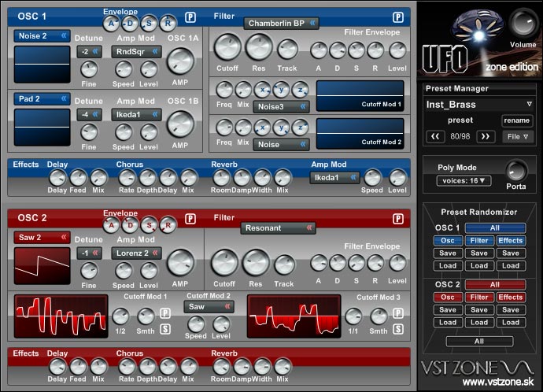Click OSC 2 Chorus Rate knob
The width and height of the screenshot is (543, 392).
[127, 367]
